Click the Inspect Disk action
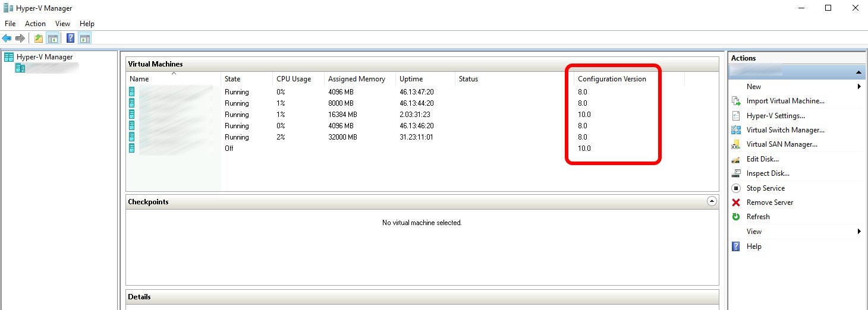Viewport: 868px width, 310px height. pyautogui.click(x=768, y=173)
